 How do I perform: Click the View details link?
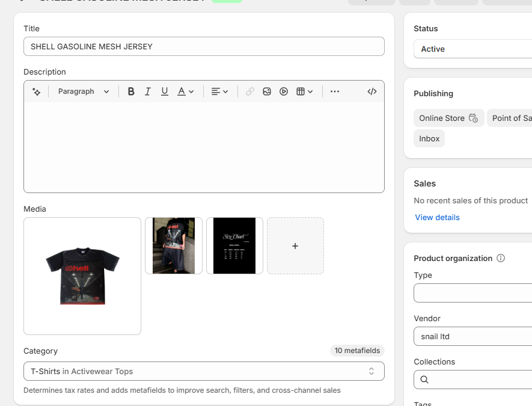coord(437,217)
